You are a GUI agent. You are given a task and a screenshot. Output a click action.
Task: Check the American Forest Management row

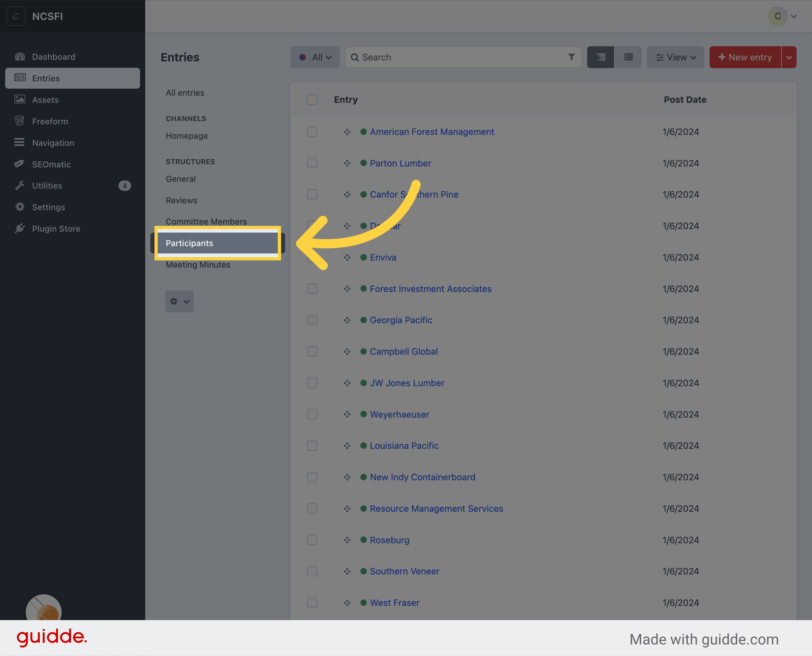(x=312, y=132)
